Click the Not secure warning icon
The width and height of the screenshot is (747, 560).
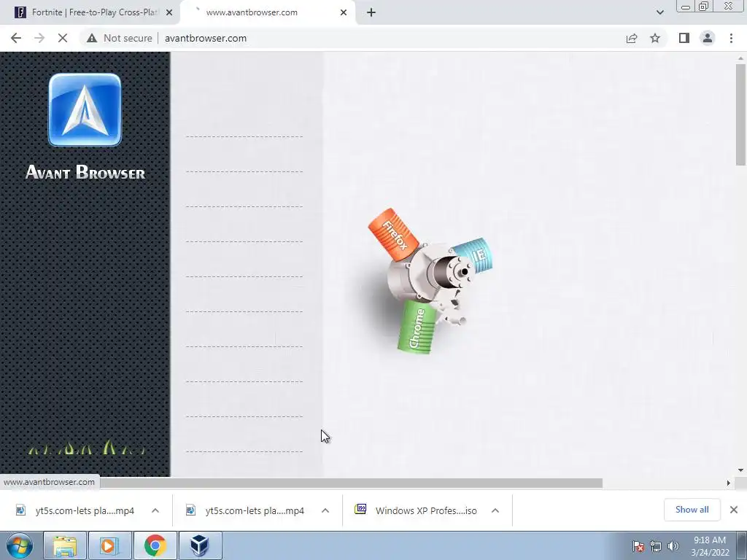(x=92, y=38)
